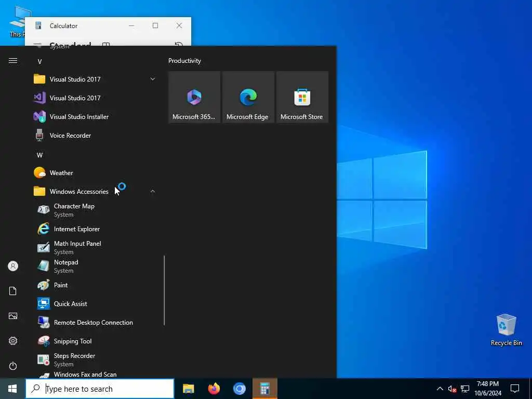Open the clock showing 7:48 PM
Image resolution: width=532 pixels, height=399 pixels.
coord(487,389)
